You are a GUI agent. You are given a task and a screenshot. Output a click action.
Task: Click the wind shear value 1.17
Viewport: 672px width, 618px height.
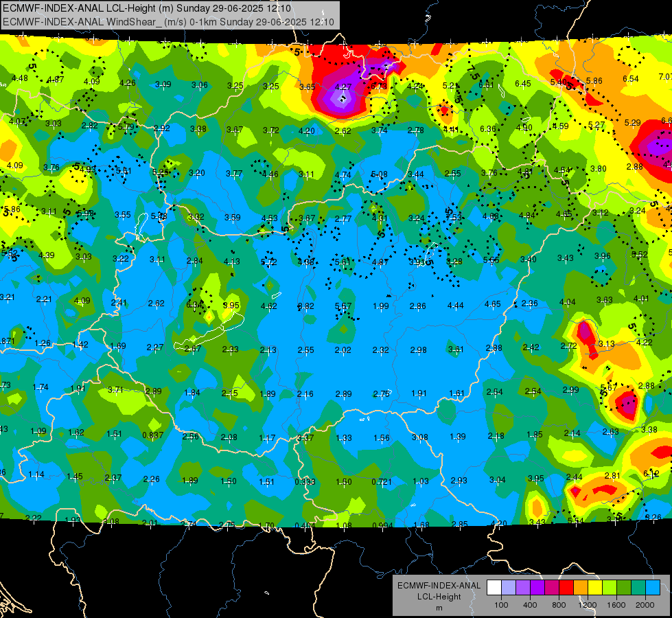[x=268, y=438]
